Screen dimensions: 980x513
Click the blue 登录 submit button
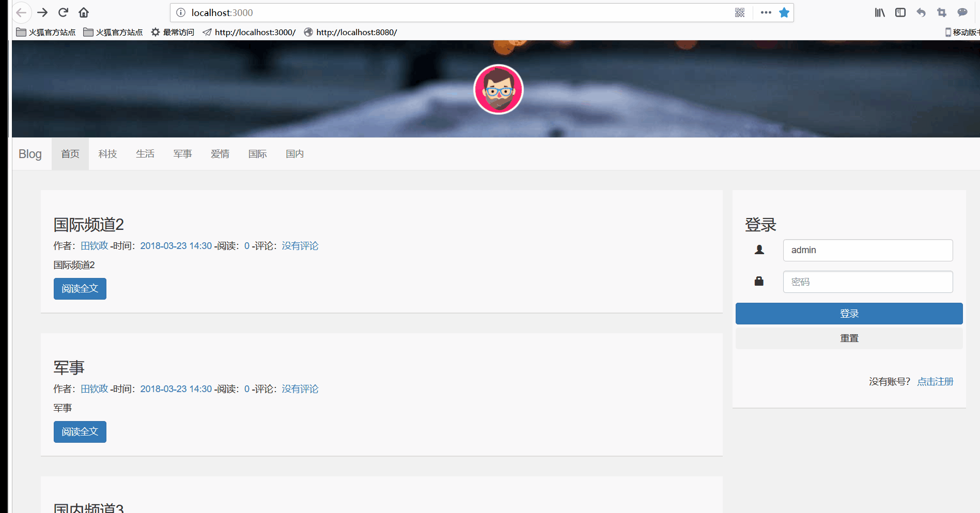[x=849, y=314]
